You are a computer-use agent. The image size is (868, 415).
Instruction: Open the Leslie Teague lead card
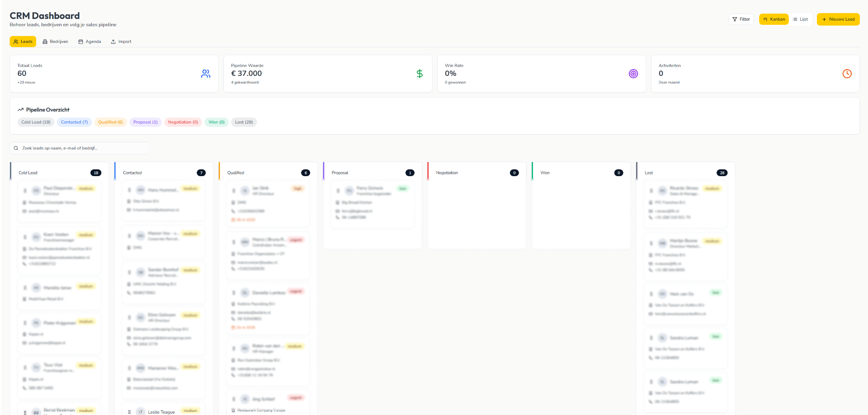coord(164,409)
